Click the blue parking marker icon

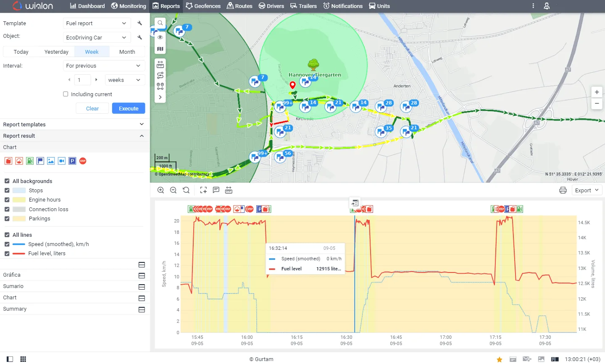[x=72, y=161]
